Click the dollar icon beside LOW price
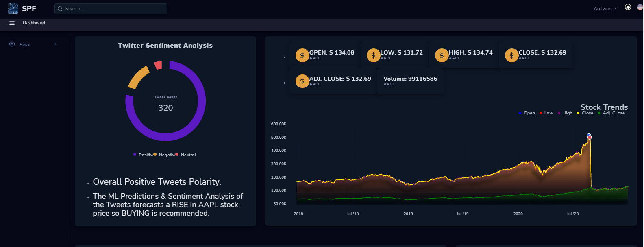 click(x=373, y=55)
